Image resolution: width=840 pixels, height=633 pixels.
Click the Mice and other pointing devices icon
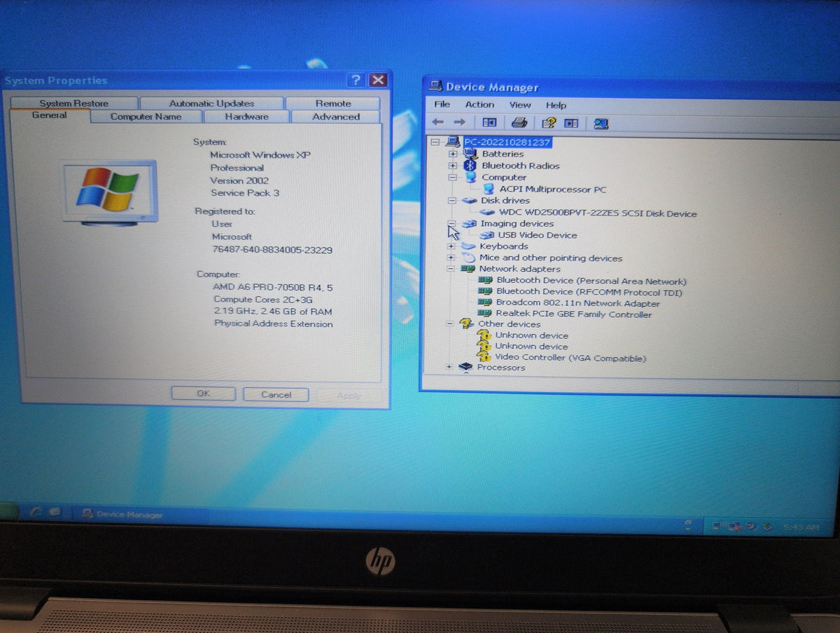pos(468,258)
